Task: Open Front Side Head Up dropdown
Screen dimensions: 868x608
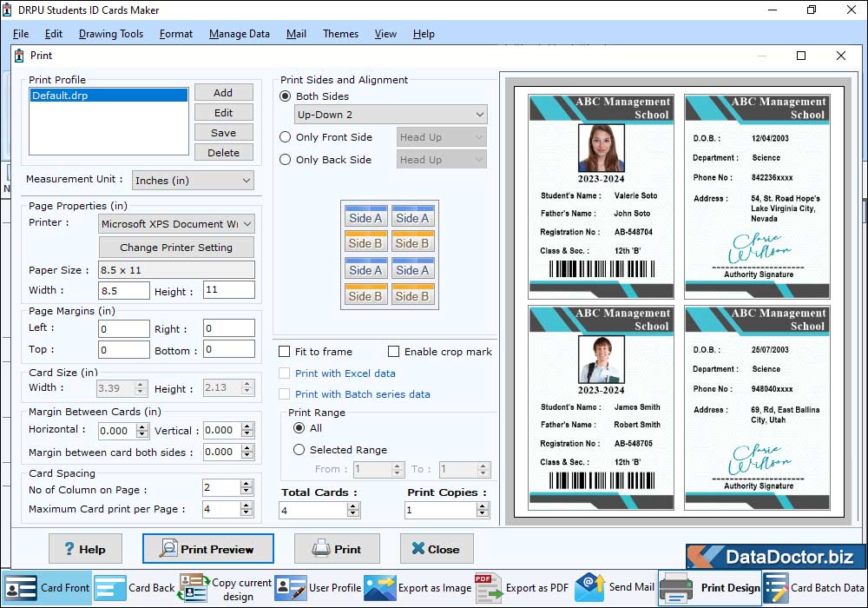Action: tap(442, 136)
